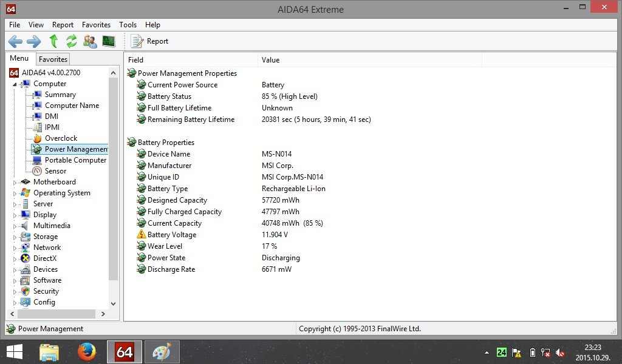Click tree scrollbar down arrow
This screenshot has height=364, width=622.
click(x=114, y=304)
